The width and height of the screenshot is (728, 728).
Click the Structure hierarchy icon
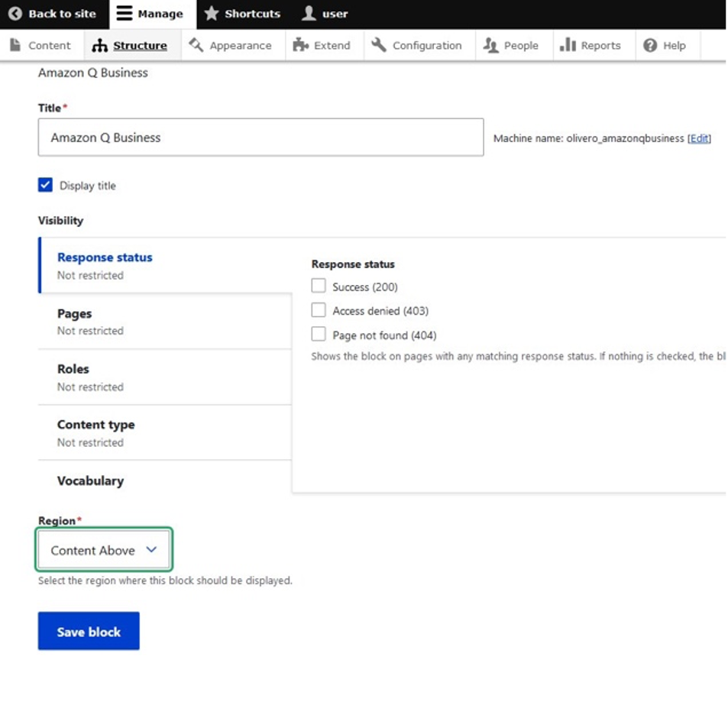tap(99, 45)
